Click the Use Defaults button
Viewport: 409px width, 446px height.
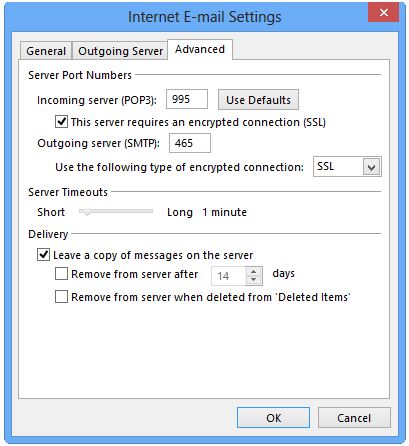tap(258, 100)
